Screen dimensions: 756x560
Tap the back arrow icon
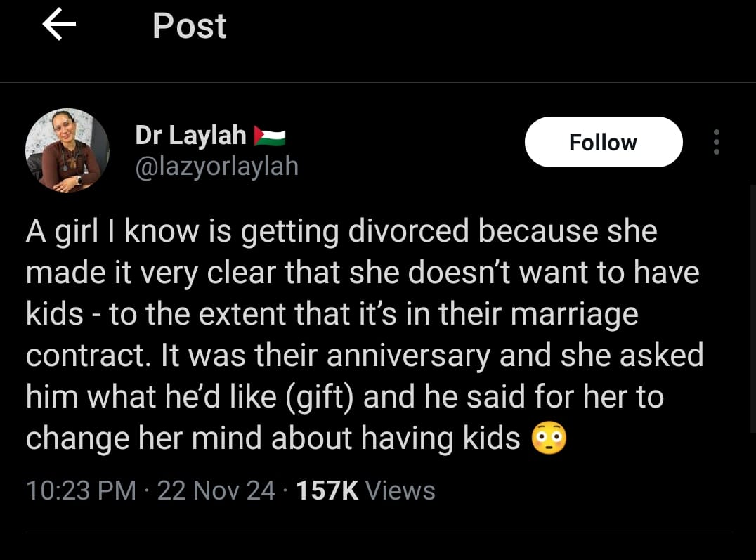coord(59,26)
